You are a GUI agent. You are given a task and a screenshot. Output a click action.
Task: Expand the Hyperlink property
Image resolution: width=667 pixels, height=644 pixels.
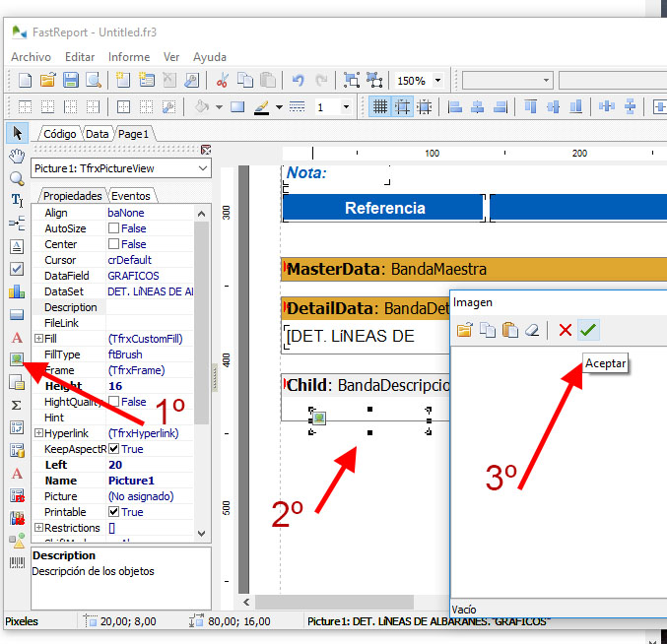coord(38,432)
